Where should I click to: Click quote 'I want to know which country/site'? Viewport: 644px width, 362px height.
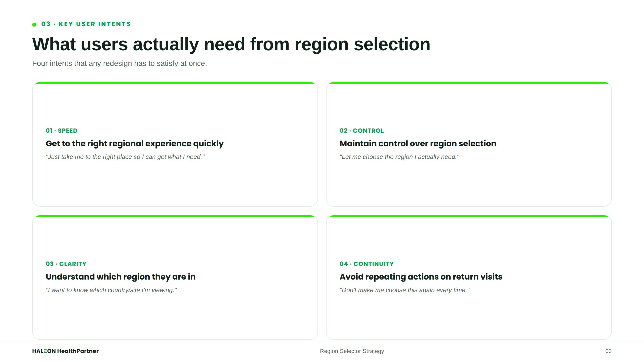click(x=111, y=290)
